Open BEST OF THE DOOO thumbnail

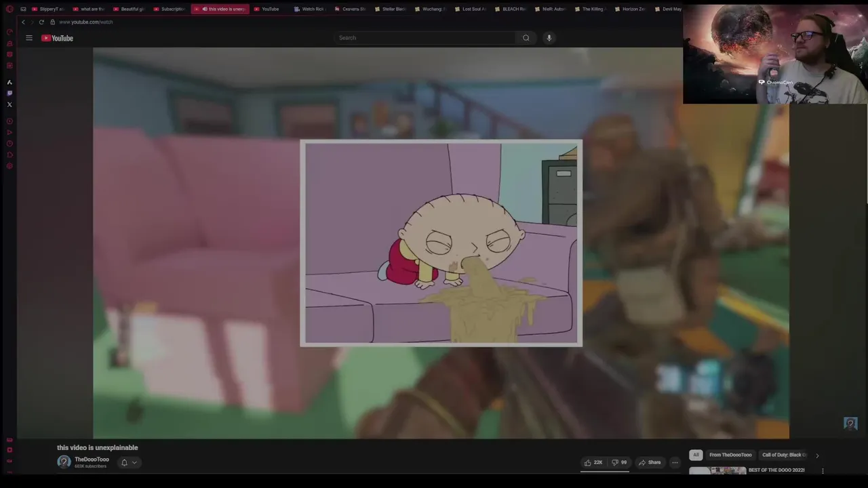coord(717,470)
